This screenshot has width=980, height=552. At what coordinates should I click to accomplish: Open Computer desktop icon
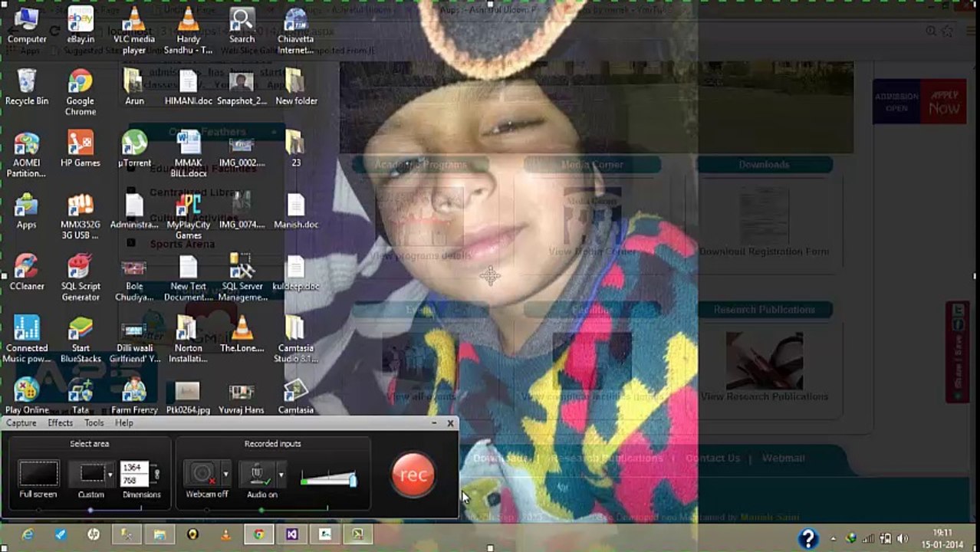tap(27, 25)
